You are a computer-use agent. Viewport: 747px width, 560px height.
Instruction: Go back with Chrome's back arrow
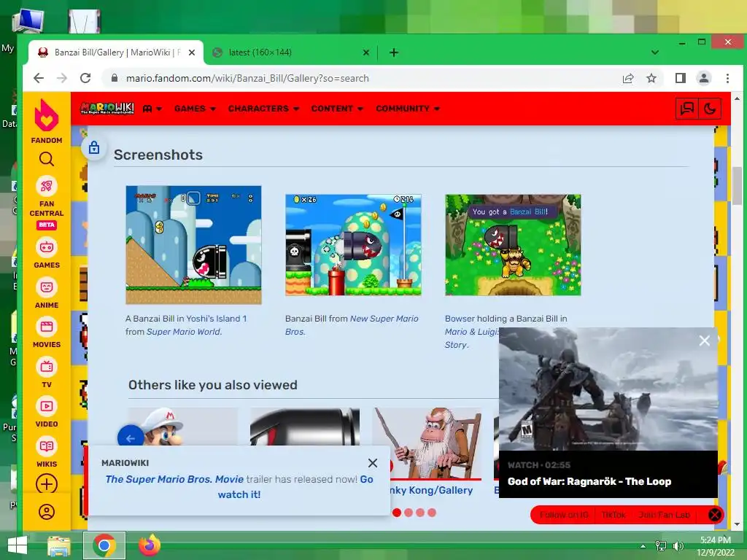pos(39,78)
